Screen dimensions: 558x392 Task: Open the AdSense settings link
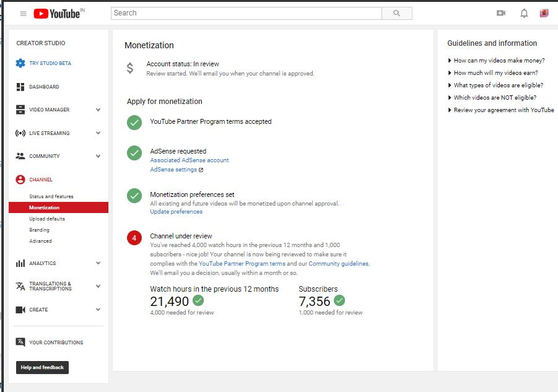pos(173,170)
